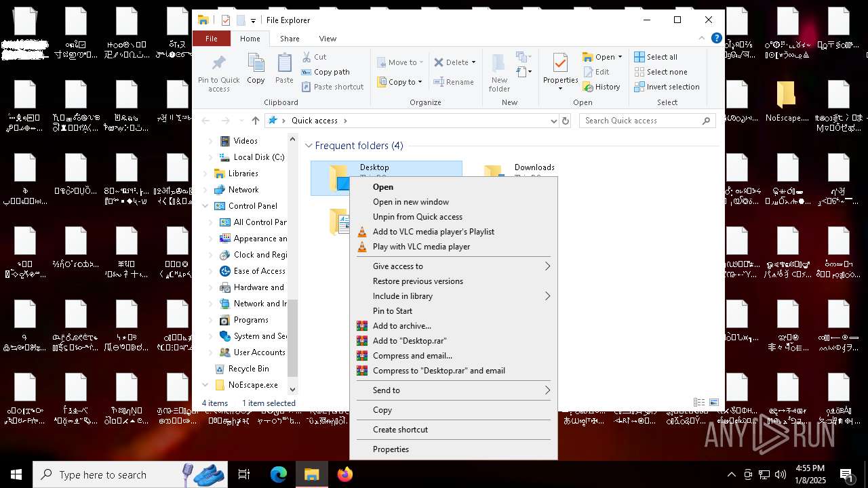Open the File tab
This screenshot has height=488, width=868.
(x=212, y=39)
